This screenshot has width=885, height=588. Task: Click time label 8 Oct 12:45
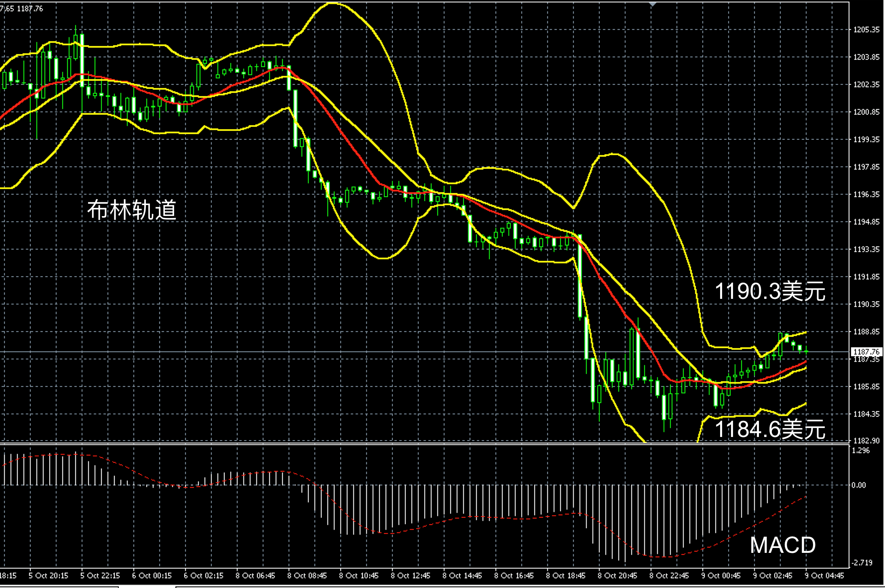411,575
